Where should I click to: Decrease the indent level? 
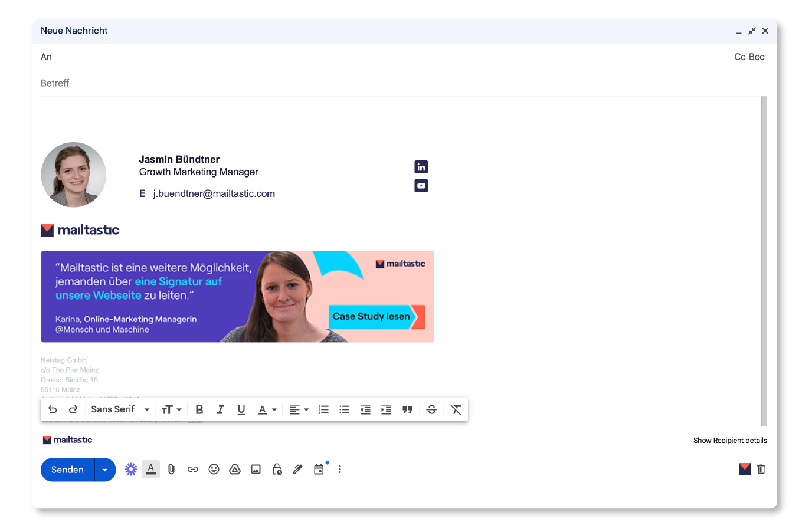[x=365, y=409]
